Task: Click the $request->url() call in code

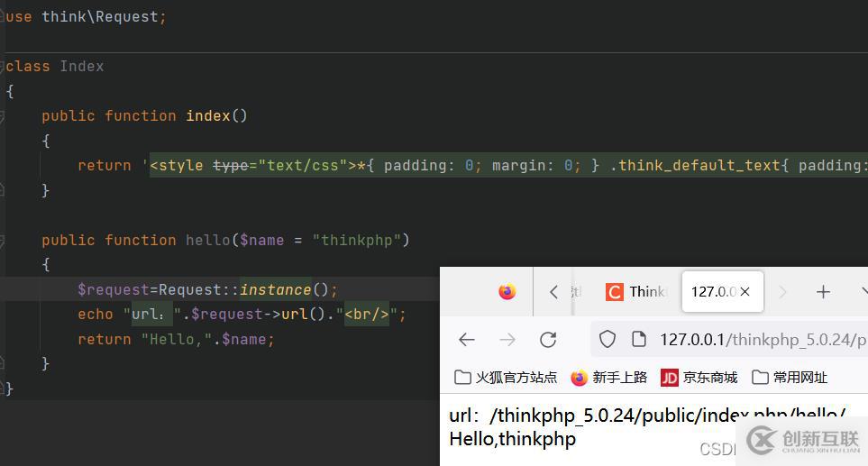Action: 258,315
